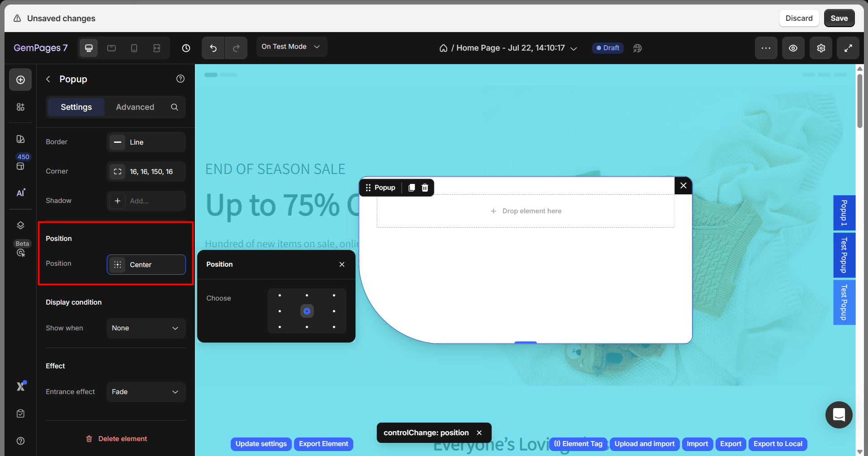Screen dimensions: 868x456
Task: Select the lower Test Popup side tab
Action: (x=844, y=302)
